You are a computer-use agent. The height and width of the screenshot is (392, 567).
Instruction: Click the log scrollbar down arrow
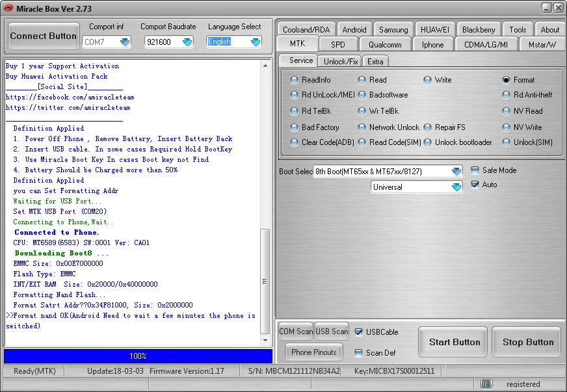(265, 340)
